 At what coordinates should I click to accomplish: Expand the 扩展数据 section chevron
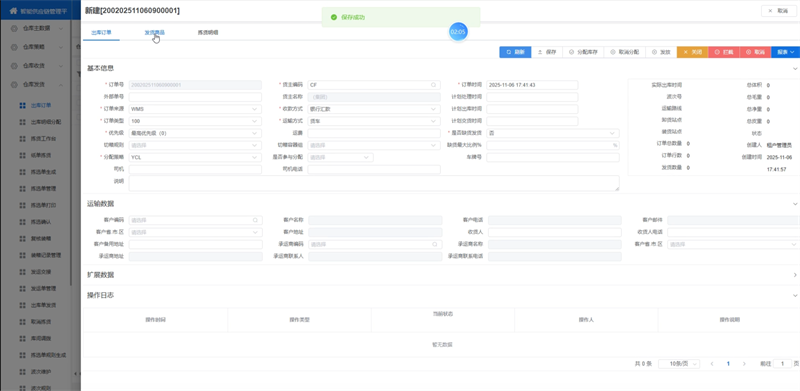795,275
